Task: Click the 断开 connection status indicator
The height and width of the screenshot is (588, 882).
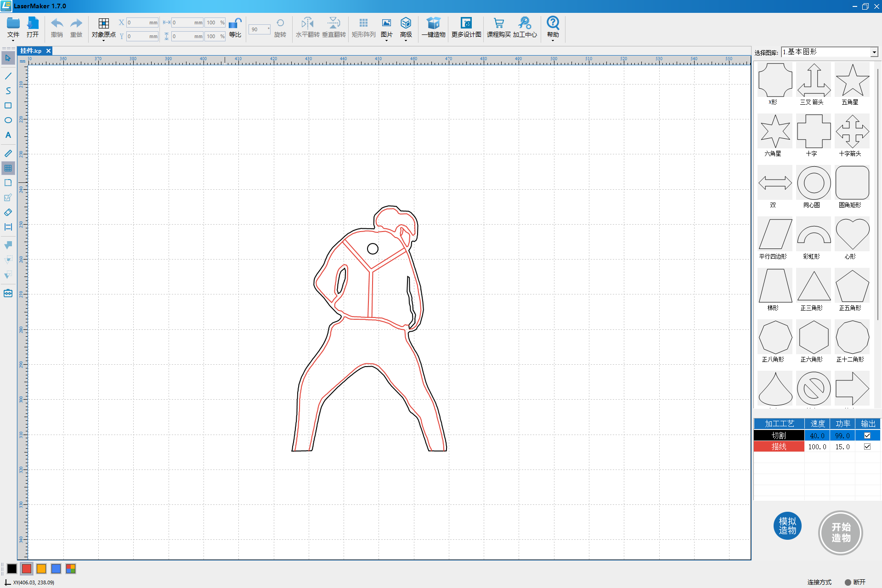Action: pos(855,582)
